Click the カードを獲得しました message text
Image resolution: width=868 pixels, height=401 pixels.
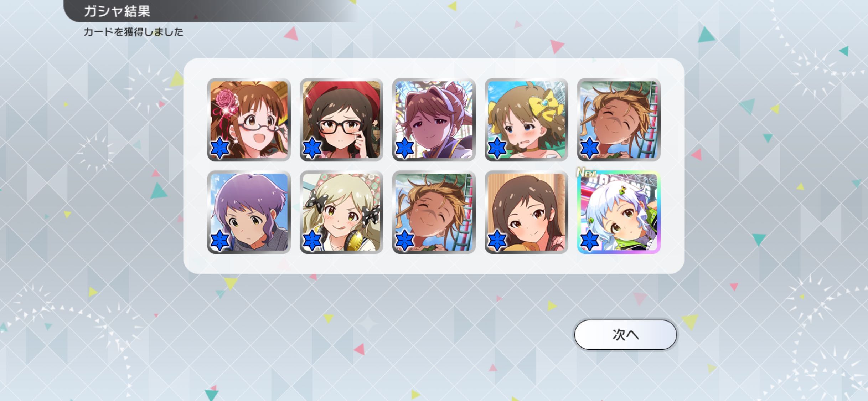click(x=134, y=32)
